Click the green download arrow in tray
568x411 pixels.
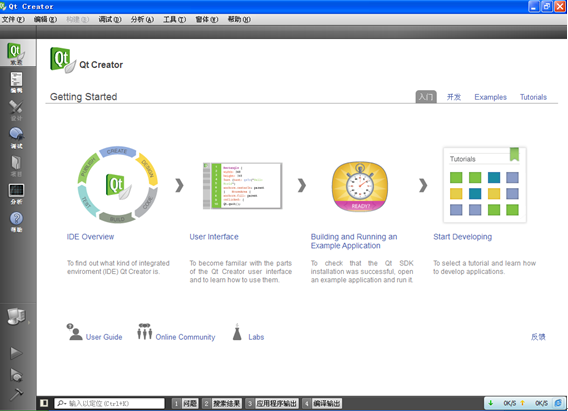coord(491,403)
